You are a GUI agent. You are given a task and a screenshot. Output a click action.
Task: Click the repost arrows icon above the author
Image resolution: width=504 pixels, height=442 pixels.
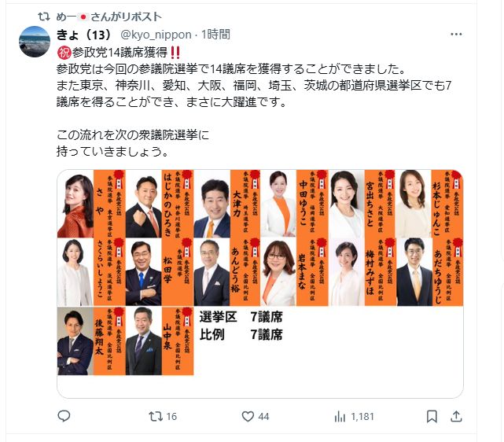(x=44, y=17)
